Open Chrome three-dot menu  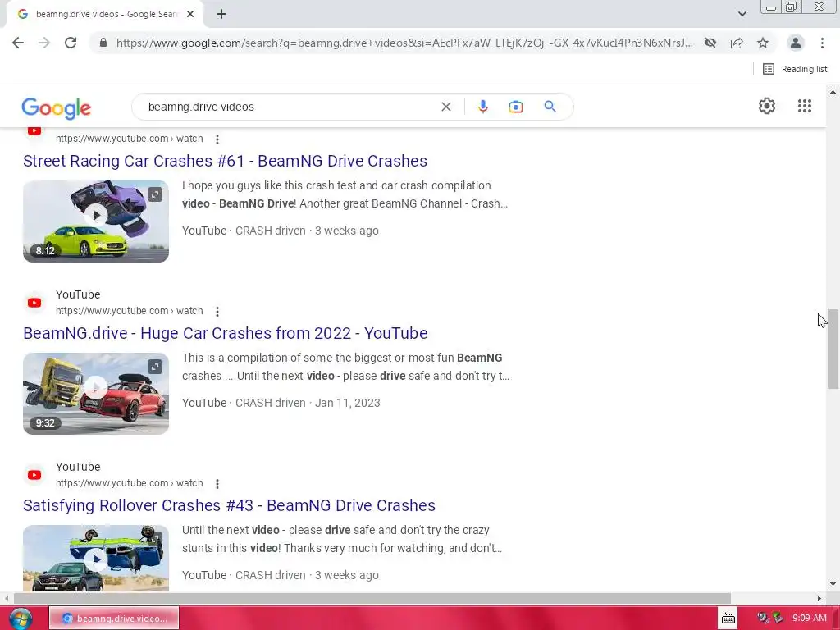point(822,43)
